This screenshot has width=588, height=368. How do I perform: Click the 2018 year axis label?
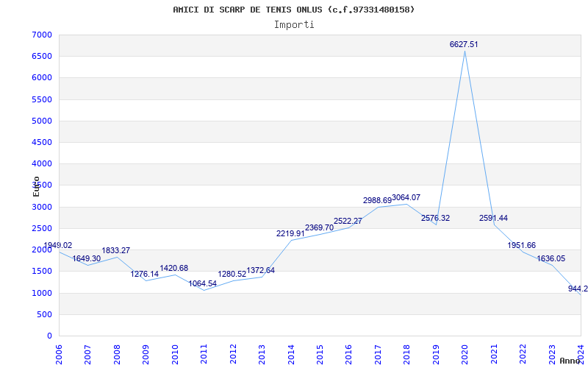click(x=407, y=354)
